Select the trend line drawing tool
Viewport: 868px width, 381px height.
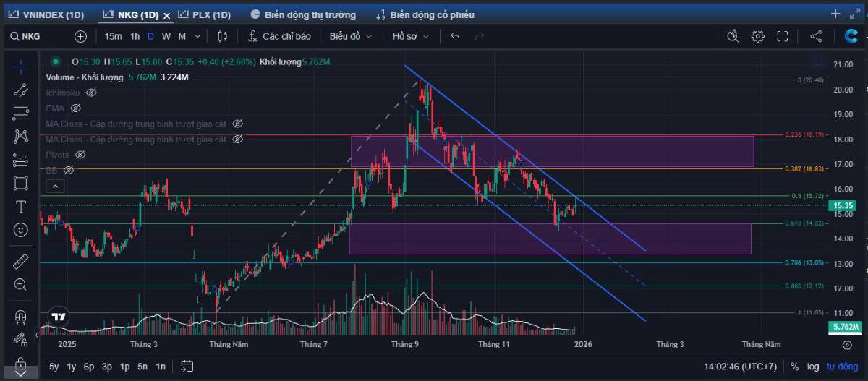[x=21, y=90]
